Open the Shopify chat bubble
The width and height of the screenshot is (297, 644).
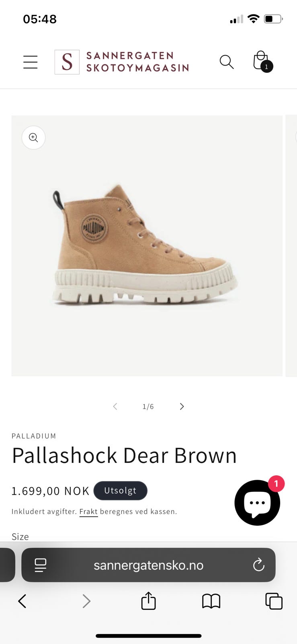coord(257,502)
